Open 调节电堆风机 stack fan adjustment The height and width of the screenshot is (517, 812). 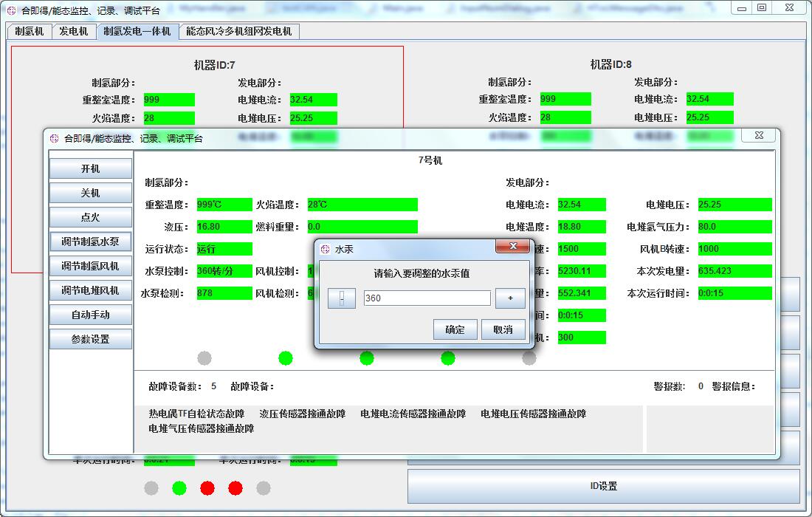(90, 291)
